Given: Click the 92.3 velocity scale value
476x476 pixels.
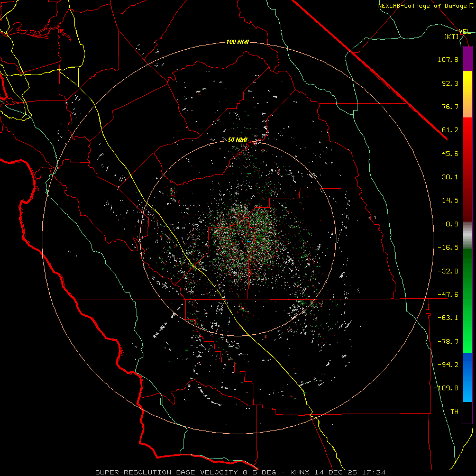Looking at the screenshot, I should pos(450,83).
